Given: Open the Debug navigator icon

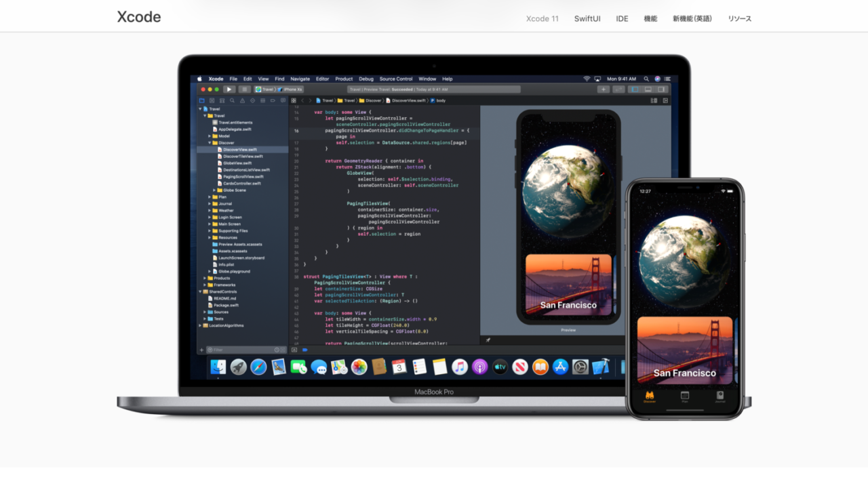Looking at the screenshot, I should 263,100.
